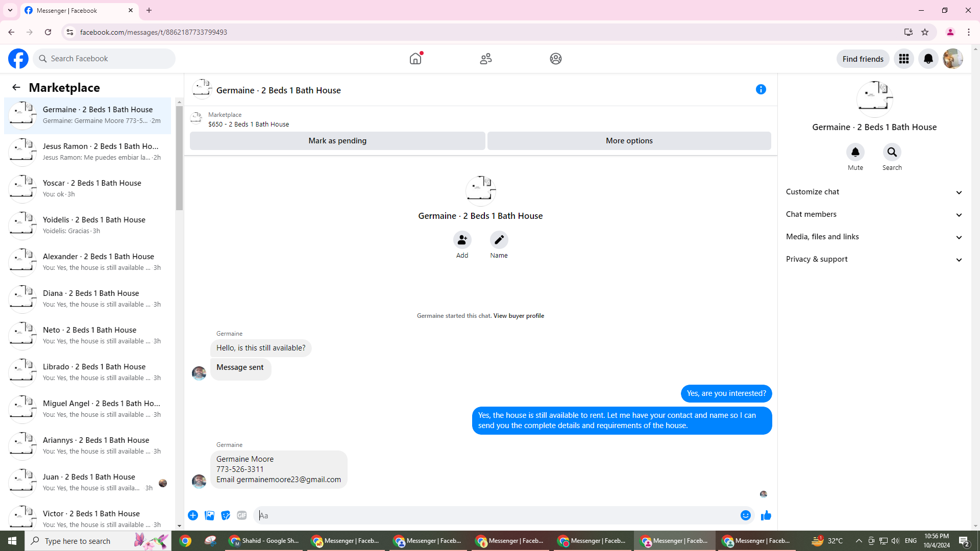Expand Media, files and links section
Screen dimensions: 980x551
874,237
